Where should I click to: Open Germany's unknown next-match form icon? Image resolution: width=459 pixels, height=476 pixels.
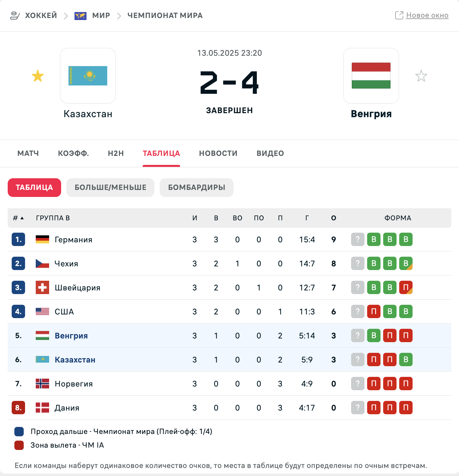[x=358, y=239]
